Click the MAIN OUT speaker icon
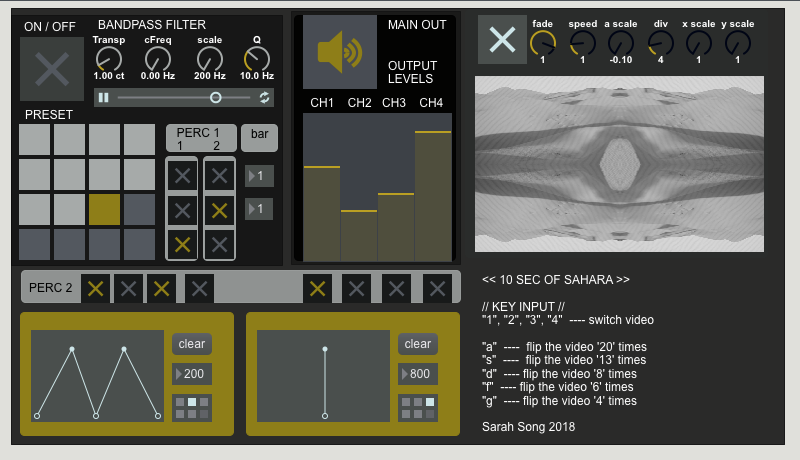800x460 pixels. coord(340,52)
